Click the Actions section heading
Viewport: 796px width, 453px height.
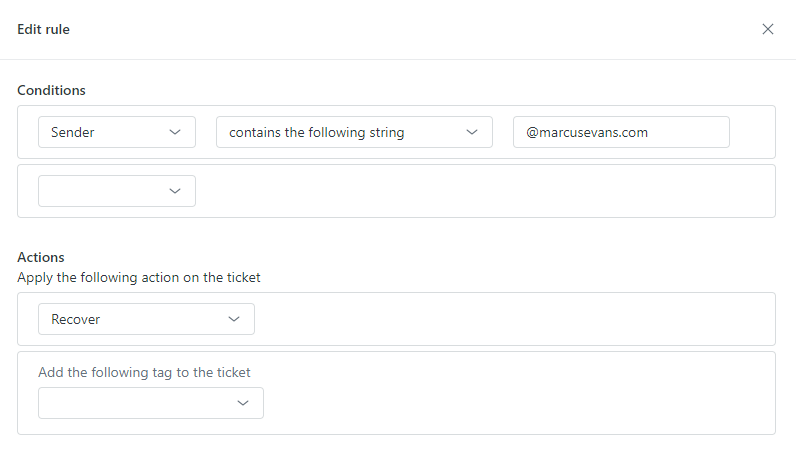(41, 257)
